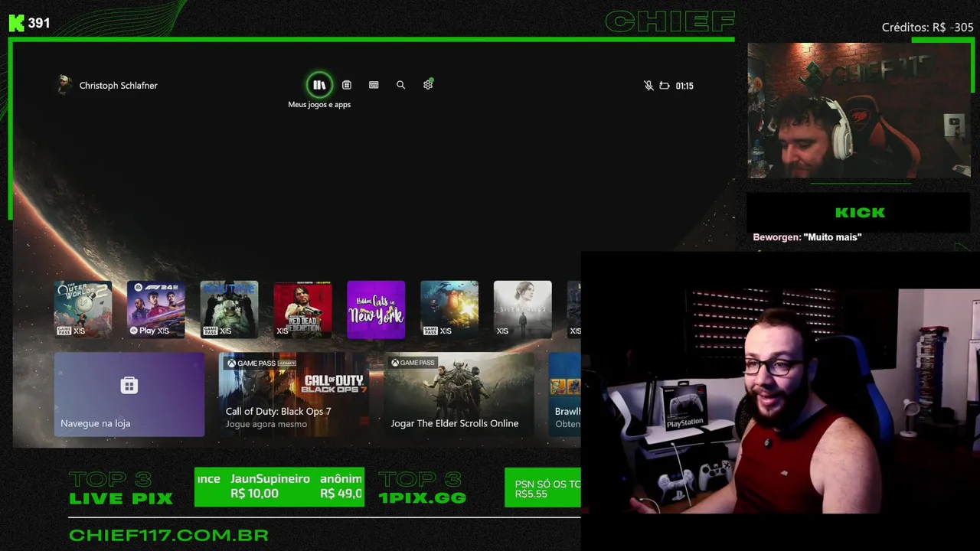
Task: Click the search magnifier icon
Action: click(x=400, y=85)
